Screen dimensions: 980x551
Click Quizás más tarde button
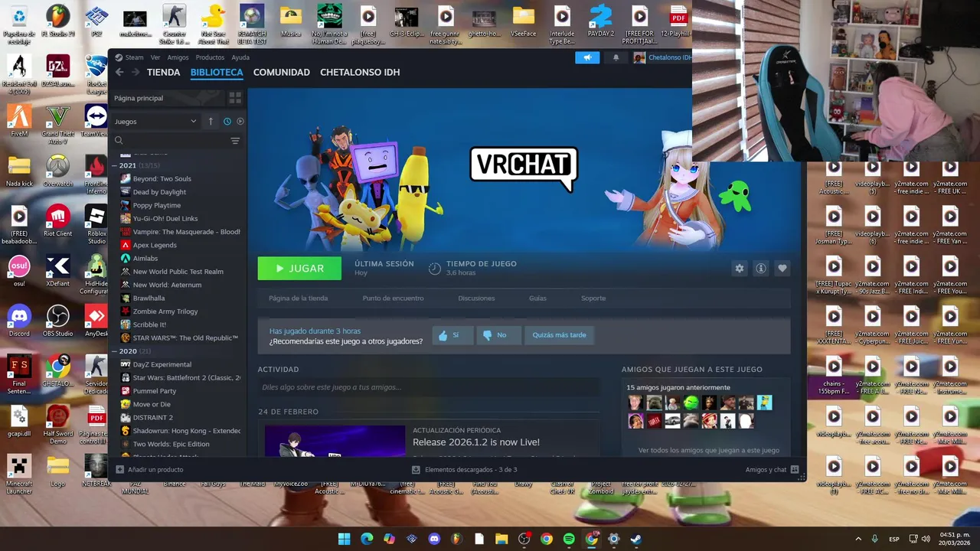point(559,335)
